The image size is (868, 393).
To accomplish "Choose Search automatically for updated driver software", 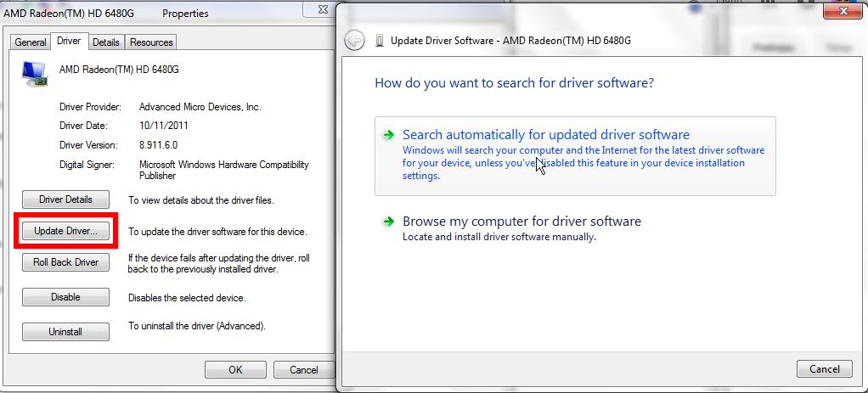I will click(575, 156).
